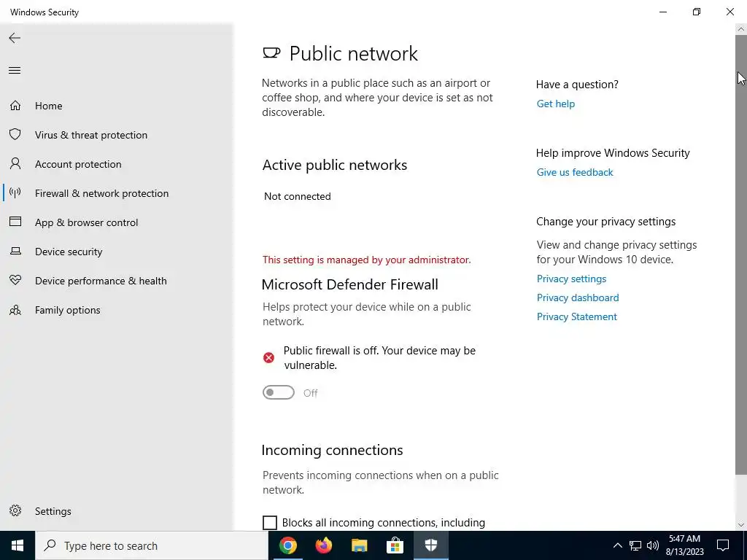Image resolution: width=747 pixels, height=560 pixels.
Task: Click the Virus & threat protection shield icon
Action: pos(15,134)
